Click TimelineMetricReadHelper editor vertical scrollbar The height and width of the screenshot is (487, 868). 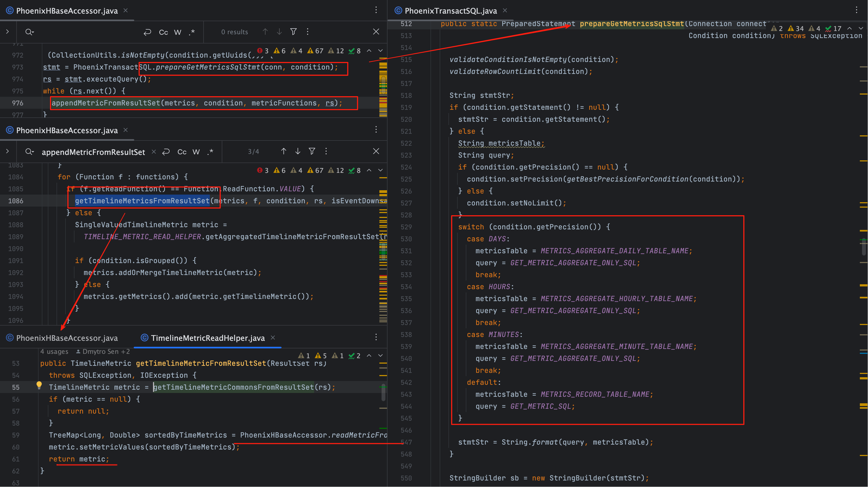point(383,392)
